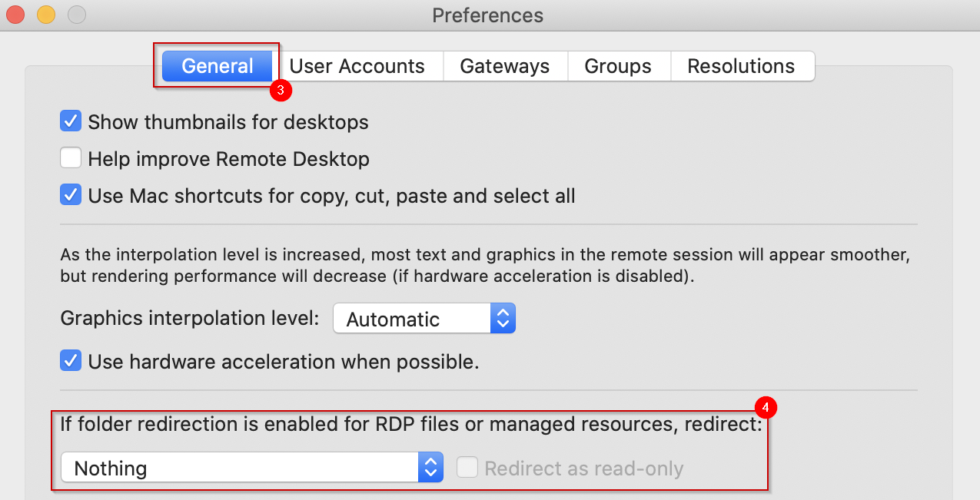Viewport: 980px width, 500px height.
Task: Click blue arrows on Nothing popup menu
Action: [431, 468]
